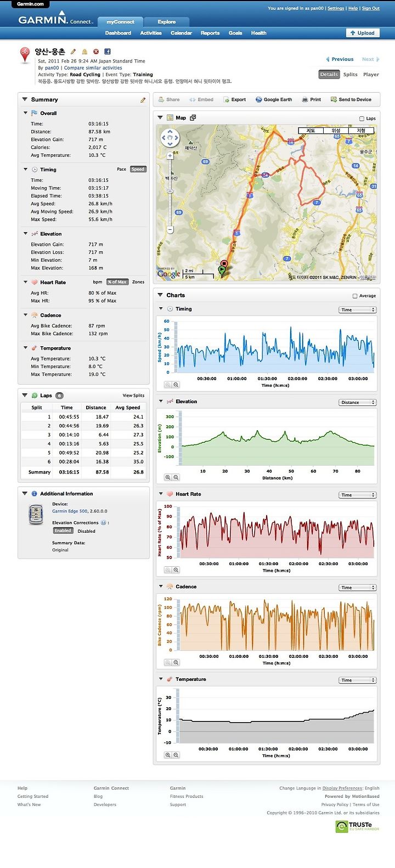Click the red delete icon beside the title
Screen dimensions: 395x868
(96, 52)
